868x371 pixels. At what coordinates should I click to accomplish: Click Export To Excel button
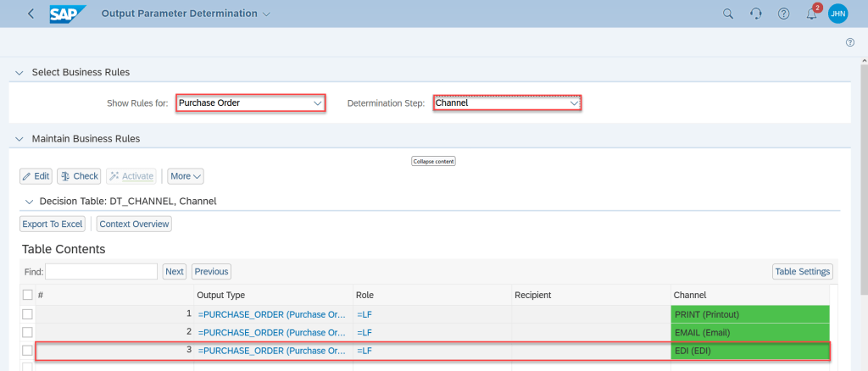coord(53,224)
